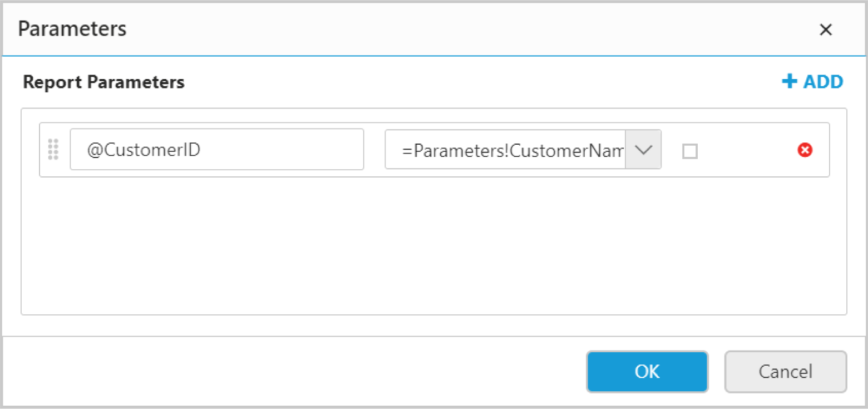The width and height of the screenshot is (868, 409).
Task: Click the red delete icon for @CustomerID
Action: click(805, 150)
